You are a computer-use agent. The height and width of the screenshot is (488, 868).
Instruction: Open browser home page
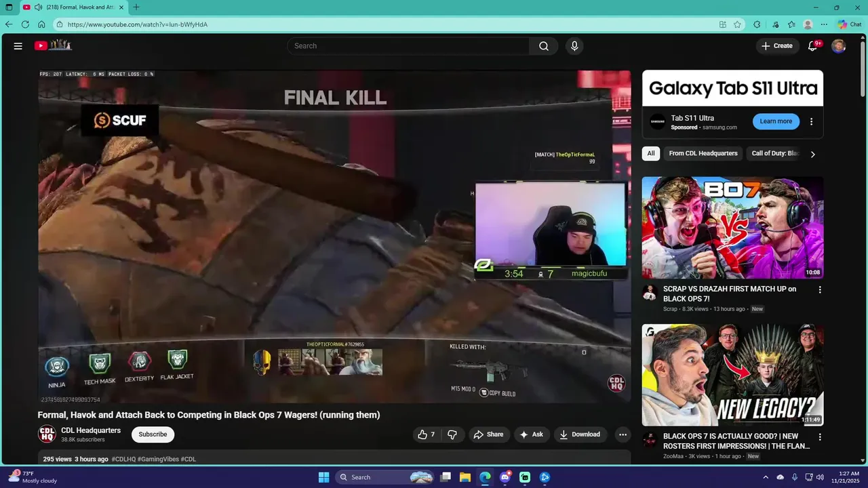41,24
